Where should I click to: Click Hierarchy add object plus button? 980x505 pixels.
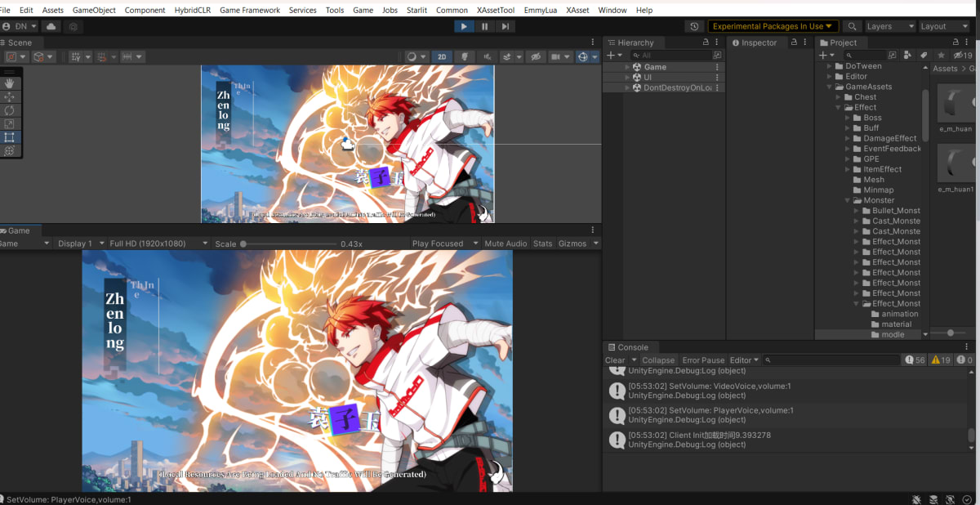611,55
